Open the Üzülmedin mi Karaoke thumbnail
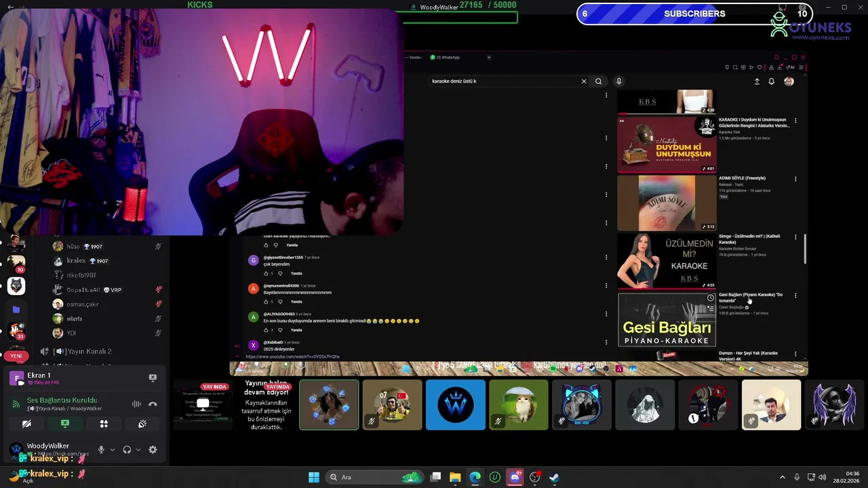 click(x=667, y=262)
